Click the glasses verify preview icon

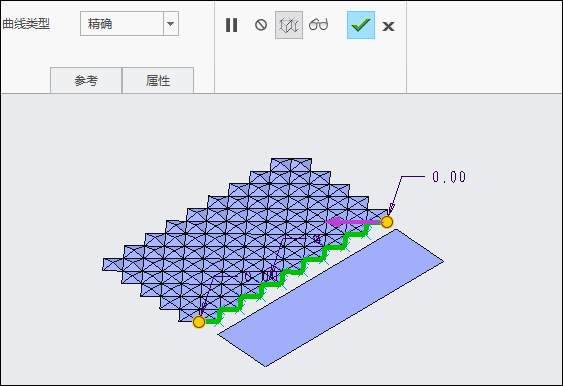coord(318,25)
